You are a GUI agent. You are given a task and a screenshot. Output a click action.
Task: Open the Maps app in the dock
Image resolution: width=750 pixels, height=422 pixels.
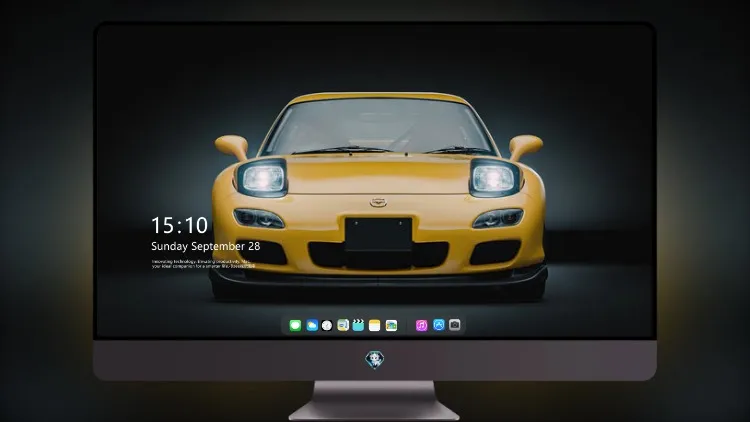click(343, 325)
